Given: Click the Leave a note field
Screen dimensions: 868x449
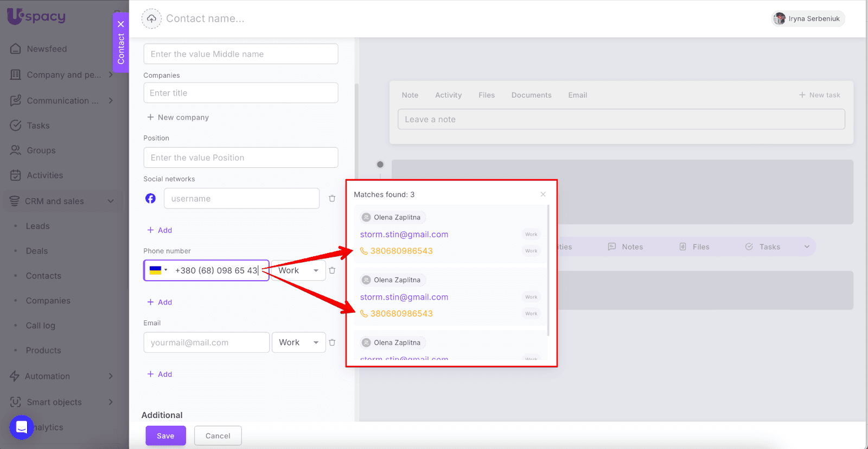Looking at the screenshot, I should pyautogui.click(x=621, y=119).
